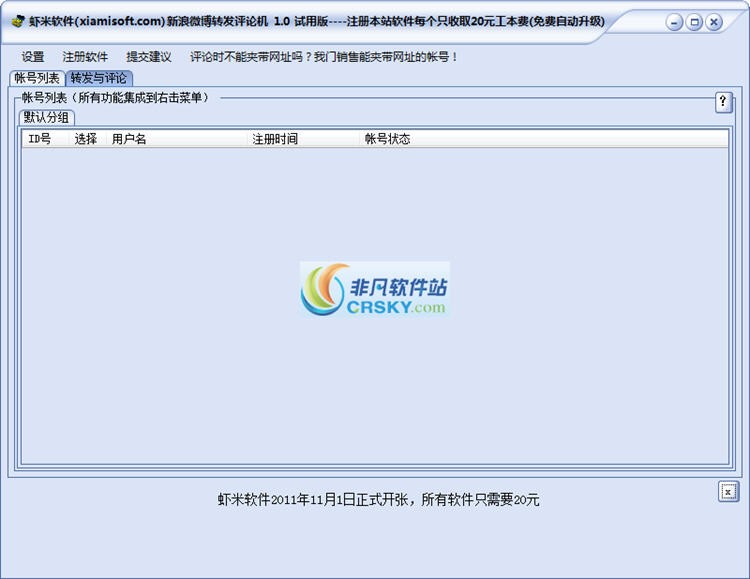Open the 注册软件 menu
Screen dimensions: 750x579
[85, 57]
